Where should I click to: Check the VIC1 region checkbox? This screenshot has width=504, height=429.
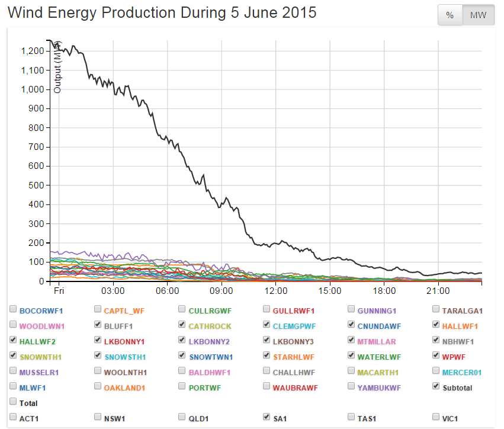tap(436, 417)
